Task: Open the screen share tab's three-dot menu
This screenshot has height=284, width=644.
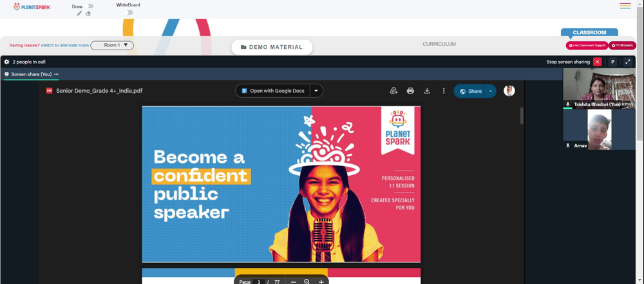Action: pos(56,75)
